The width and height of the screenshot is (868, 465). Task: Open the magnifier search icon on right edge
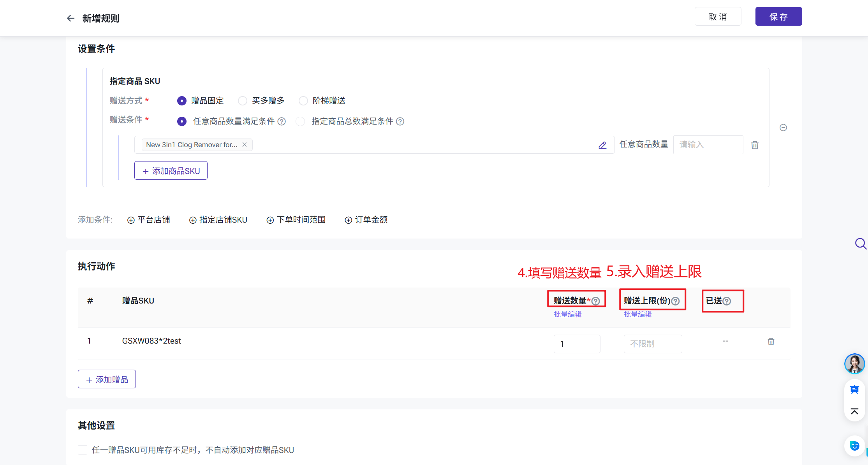[x=860, y=244]
